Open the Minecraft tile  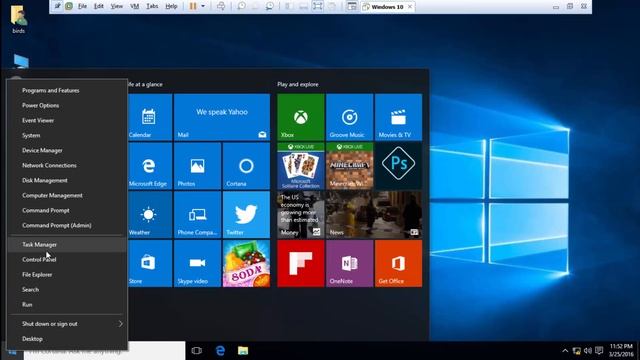point(349,166)
